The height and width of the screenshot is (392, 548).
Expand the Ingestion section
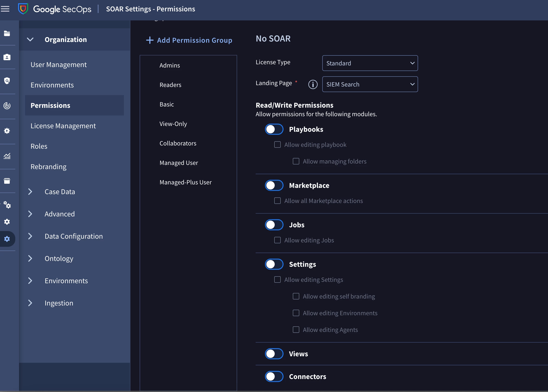tap(30, 303)
